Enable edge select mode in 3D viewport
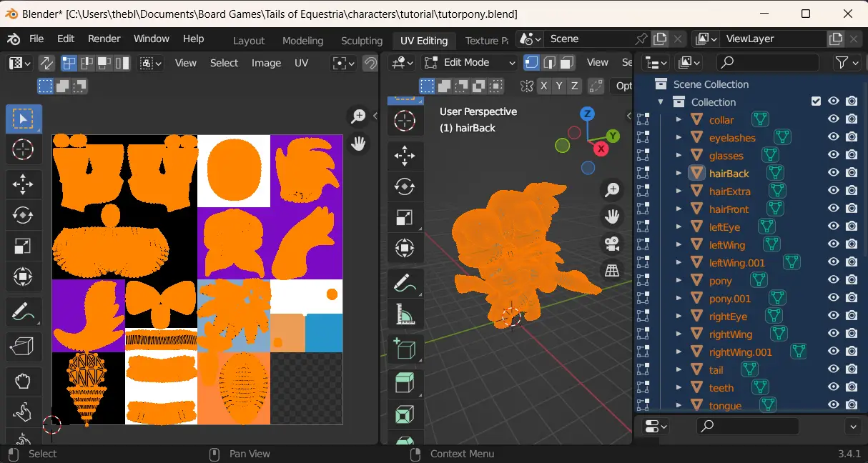 [548, 62]
